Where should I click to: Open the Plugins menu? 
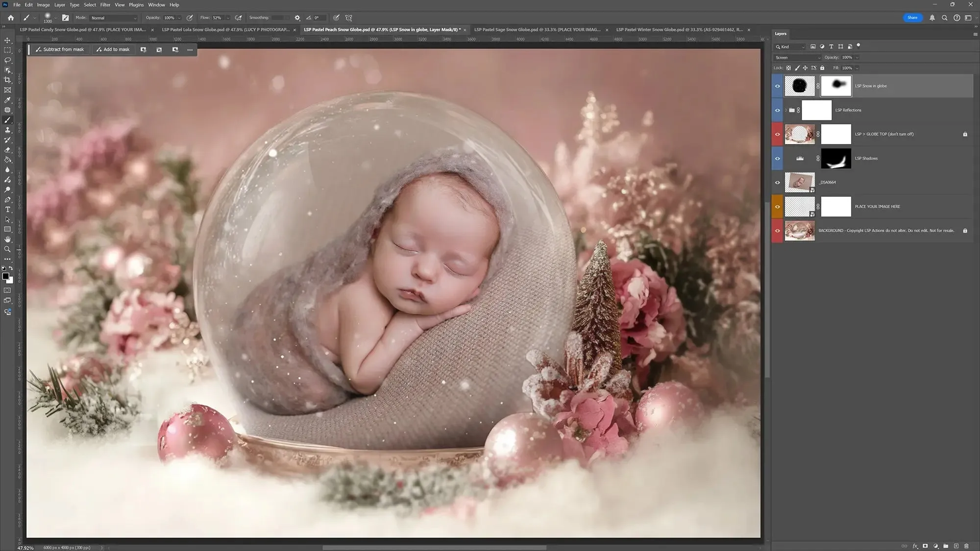(x=136, y=4)
